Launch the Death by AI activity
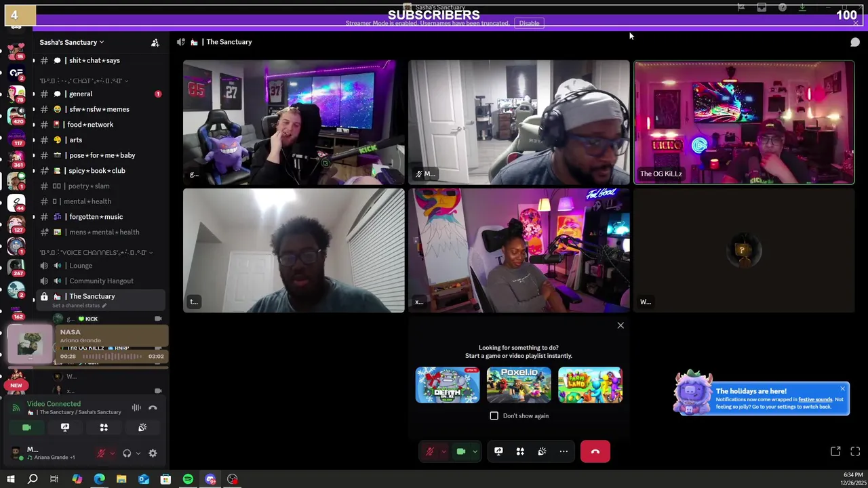Viewport: 868px width, 488px height. (448, 385)
